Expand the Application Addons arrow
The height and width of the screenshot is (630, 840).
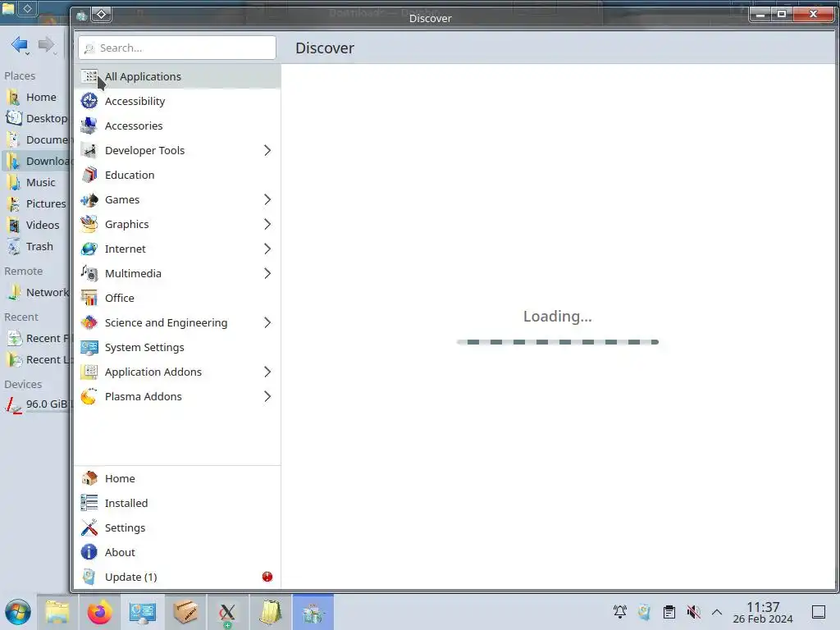[267, 372]
